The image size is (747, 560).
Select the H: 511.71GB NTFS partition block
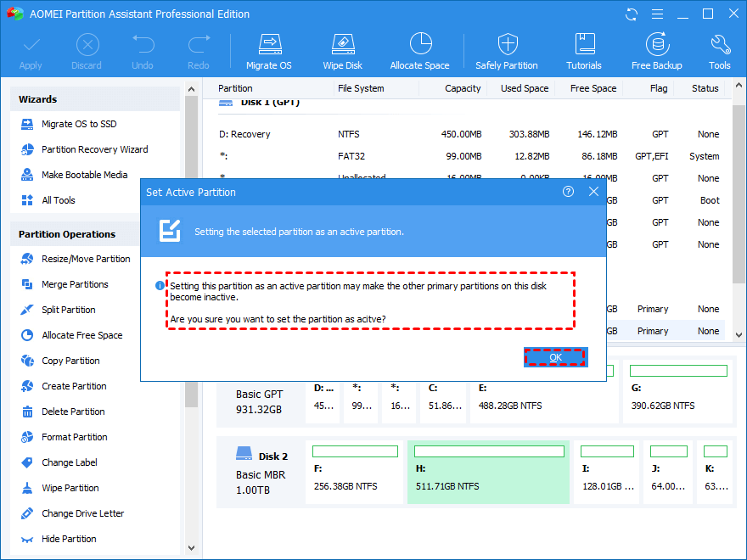pos(488,473)
